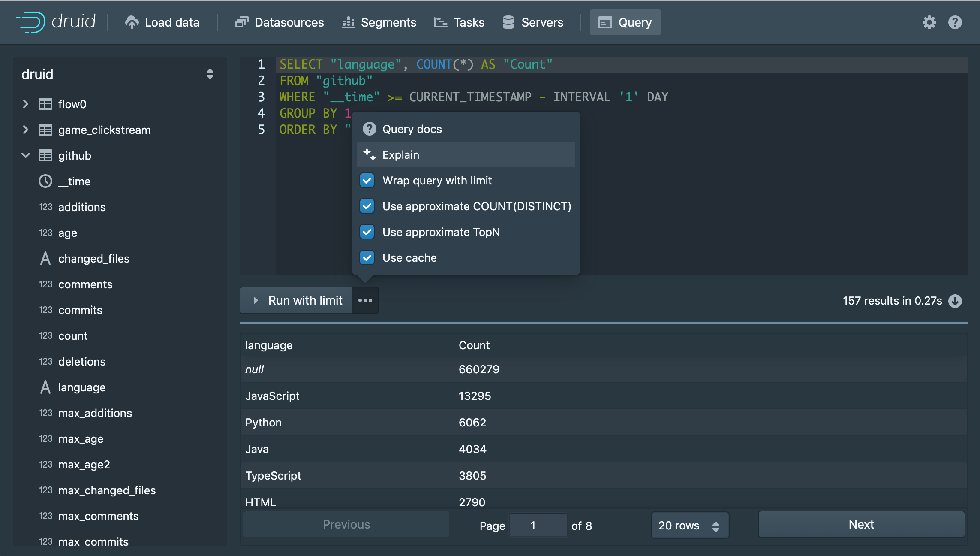Choose Explain from the menu

pyautogui.click(x=466, y=154)
